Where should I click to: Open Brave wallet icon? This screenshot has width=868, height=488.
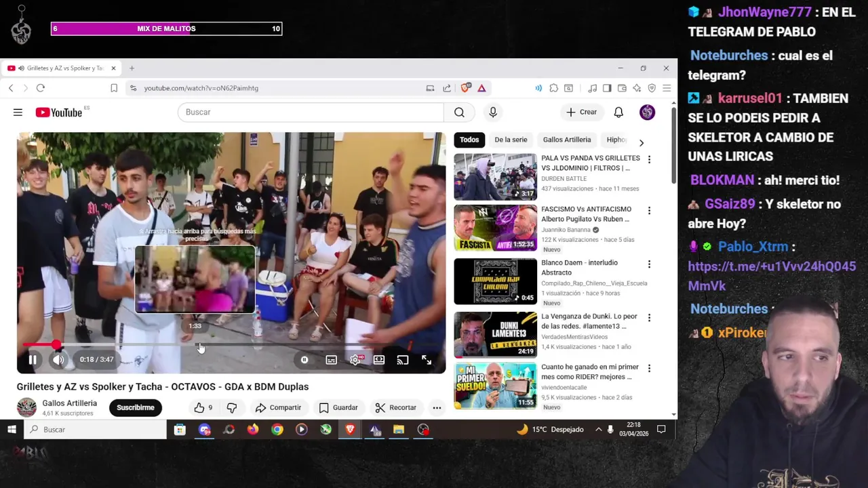click(623, 88)
